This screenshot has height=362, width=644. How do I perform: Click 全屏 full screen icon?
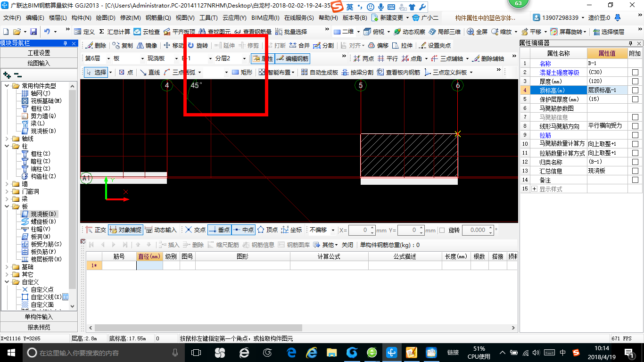(x=477, y=32)
